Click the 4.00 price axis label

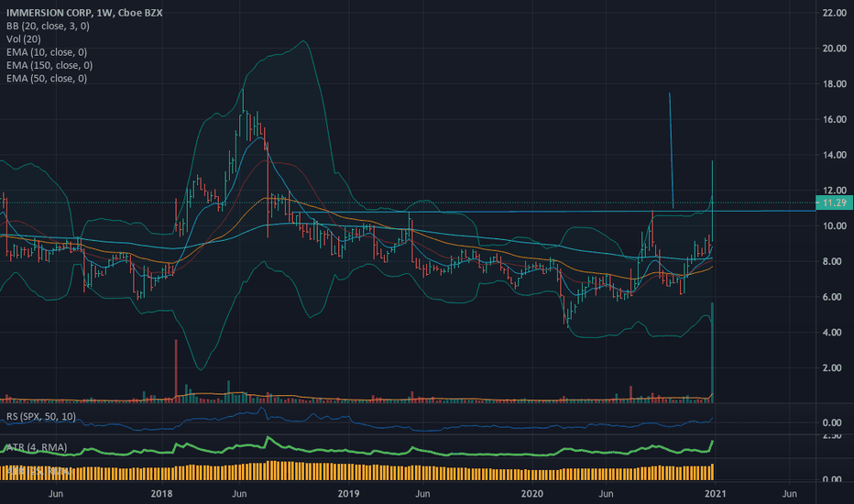point(832,333)
